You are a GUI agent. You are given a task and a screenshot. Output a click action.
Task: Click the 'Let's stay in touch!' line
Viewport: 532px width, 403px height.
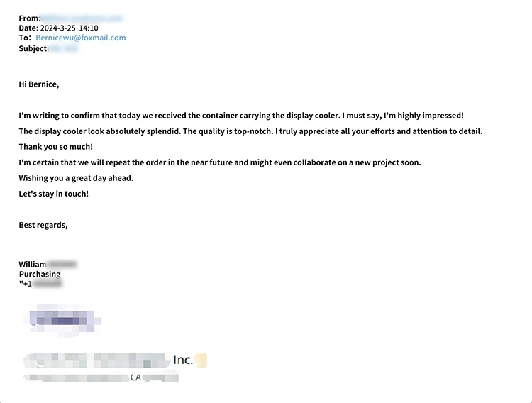pyautogui.click(x=54, y=194)
